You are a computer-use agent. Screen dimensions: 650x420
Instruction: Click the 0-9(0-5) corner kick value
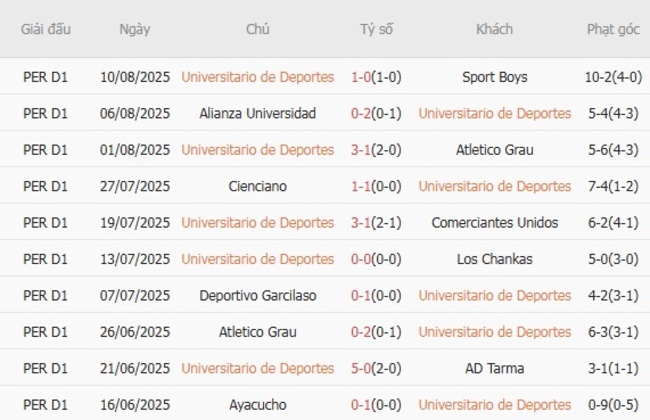[613, 405]
